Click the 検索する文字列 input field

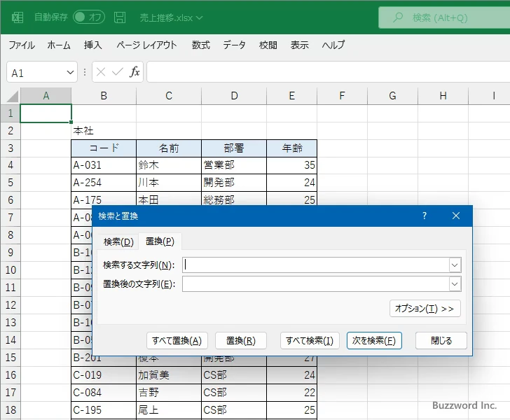pyautogui.click(x=315, y=265)
